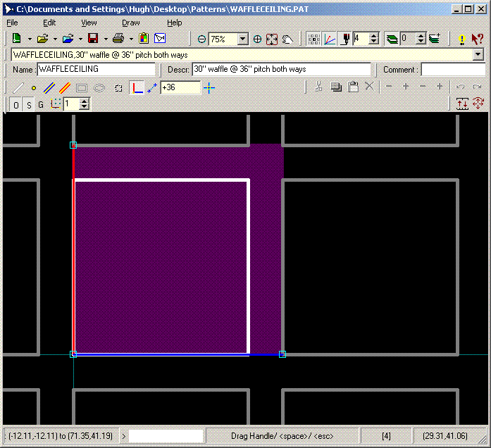Click the Undo arrow icon

coord(460,87)
